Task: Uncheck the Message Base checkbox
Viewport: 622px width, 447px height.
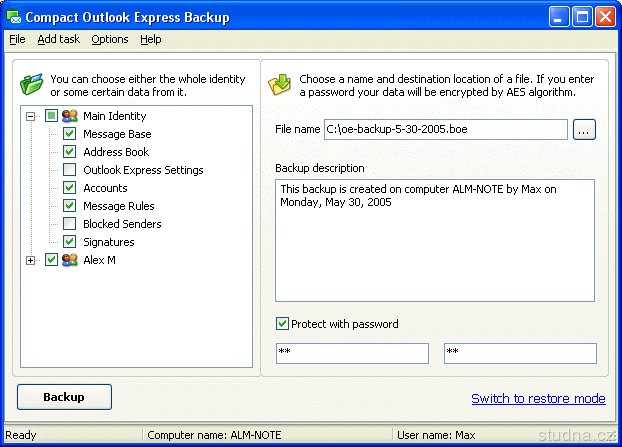Action: (69, 134)
